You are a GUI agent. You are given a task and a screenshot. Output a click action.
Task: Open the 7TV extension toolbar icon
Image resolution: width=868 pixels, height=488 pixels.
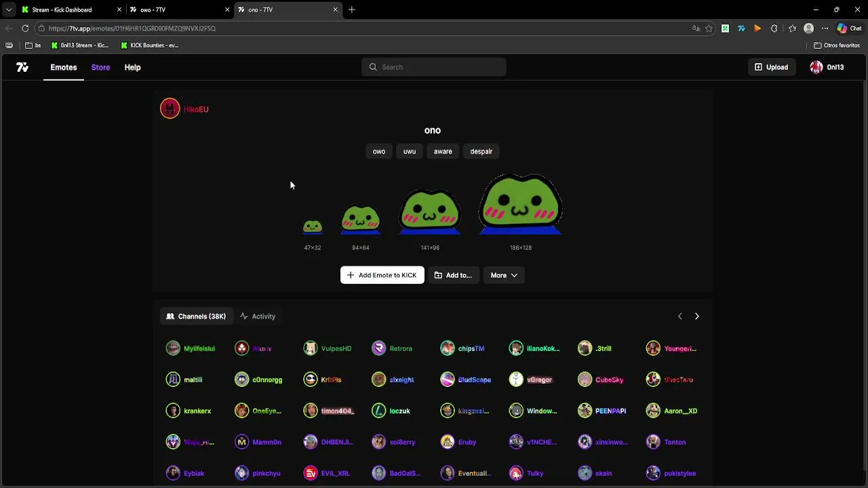(x=741, y=28)
